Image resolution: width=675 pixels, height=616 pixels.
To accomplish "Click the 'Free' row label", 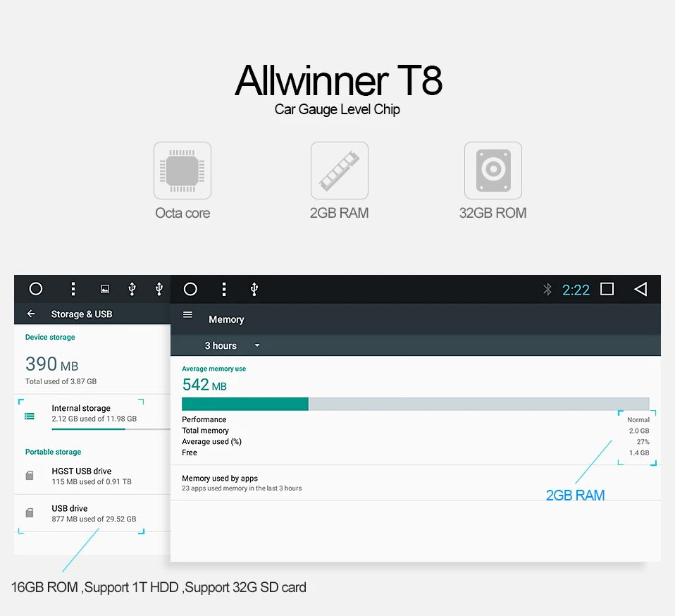I will [190, 452].
